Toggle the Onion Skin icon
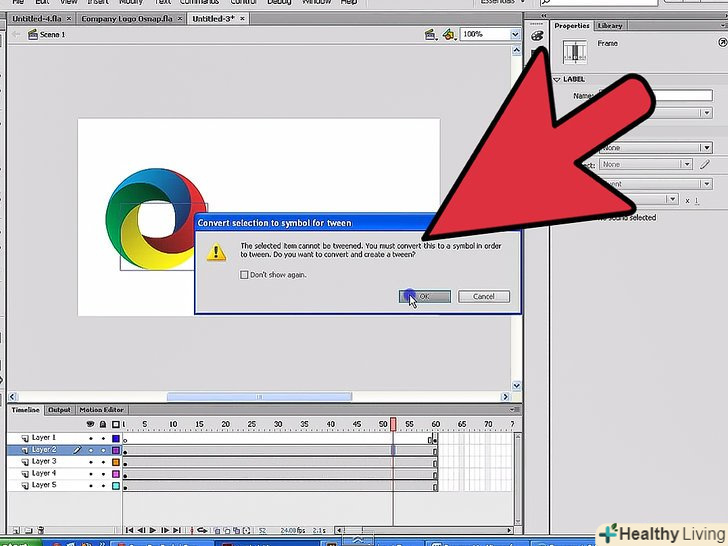This screenshot has height=546, width=728. (x=217, y=530)
